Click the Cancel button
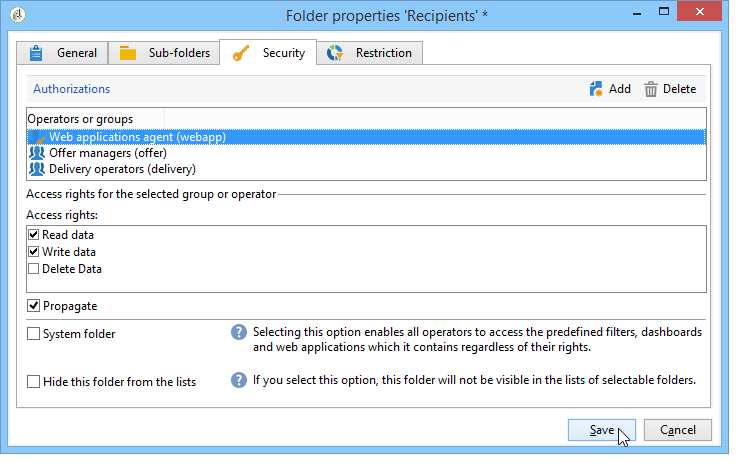Screen dimensions: 745x469 (x=677, y=430)
